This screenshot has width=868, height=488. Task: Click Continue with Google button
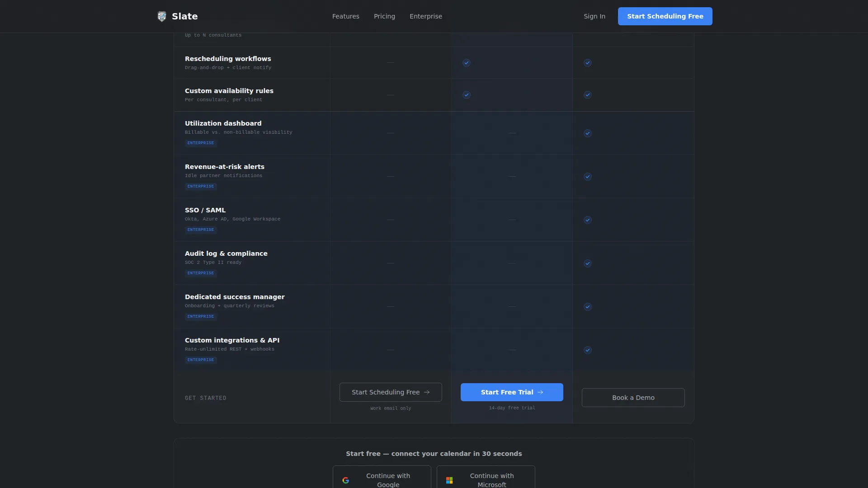382,477
